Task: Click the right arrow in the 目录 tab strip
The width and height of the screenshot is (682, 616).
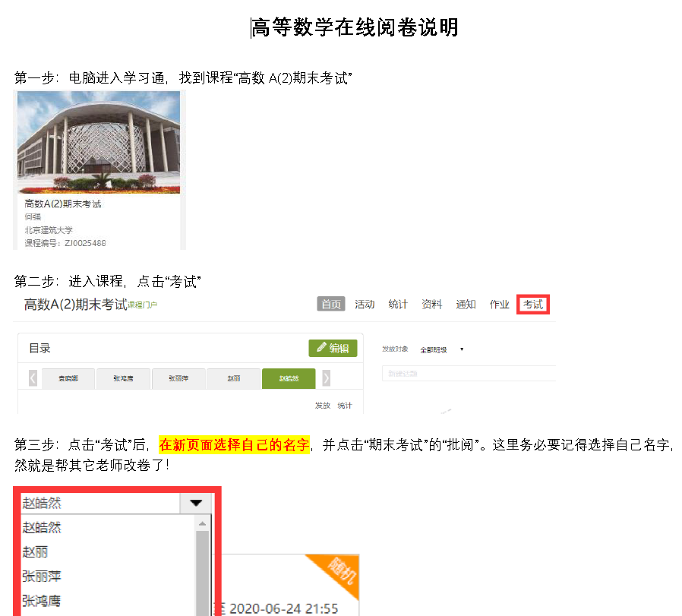Action: click(x=326, y=377)
